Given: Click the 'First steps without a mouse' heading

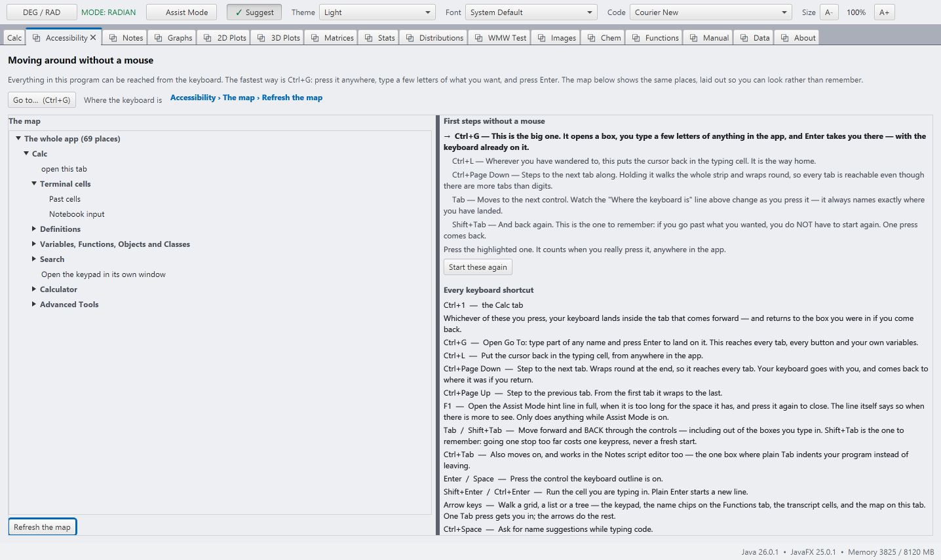Looking at the screenshot, I should pos(494,121).
